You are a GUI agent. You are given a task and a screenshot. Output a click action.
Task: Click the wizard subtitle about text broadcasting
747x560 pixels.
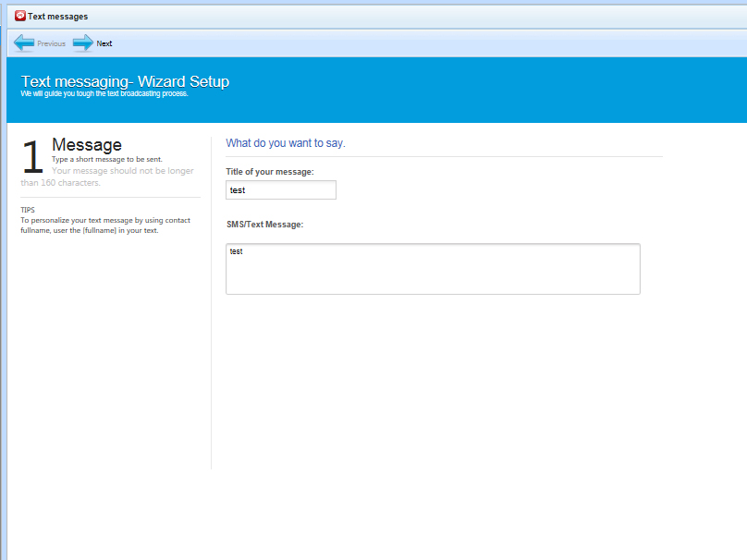pyautogui.click(x=104, y=93)
